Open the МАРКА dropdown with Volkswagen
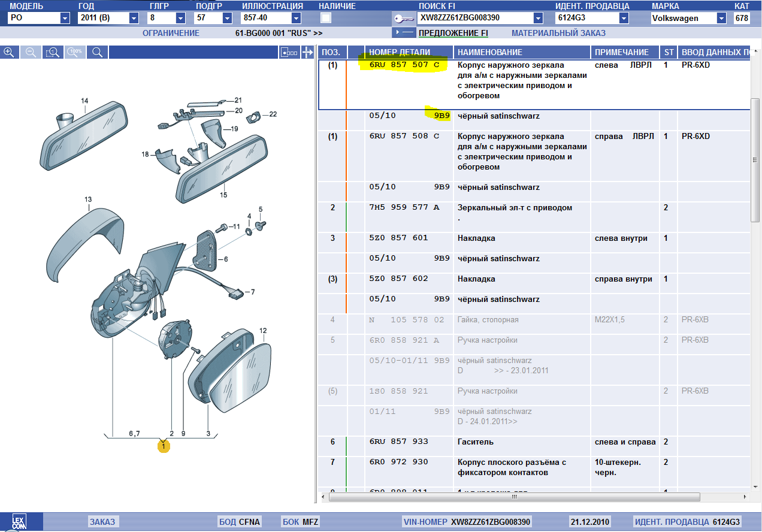Image resolution: width=762 pixels, height=532 pixels. (x=721, y=19)
